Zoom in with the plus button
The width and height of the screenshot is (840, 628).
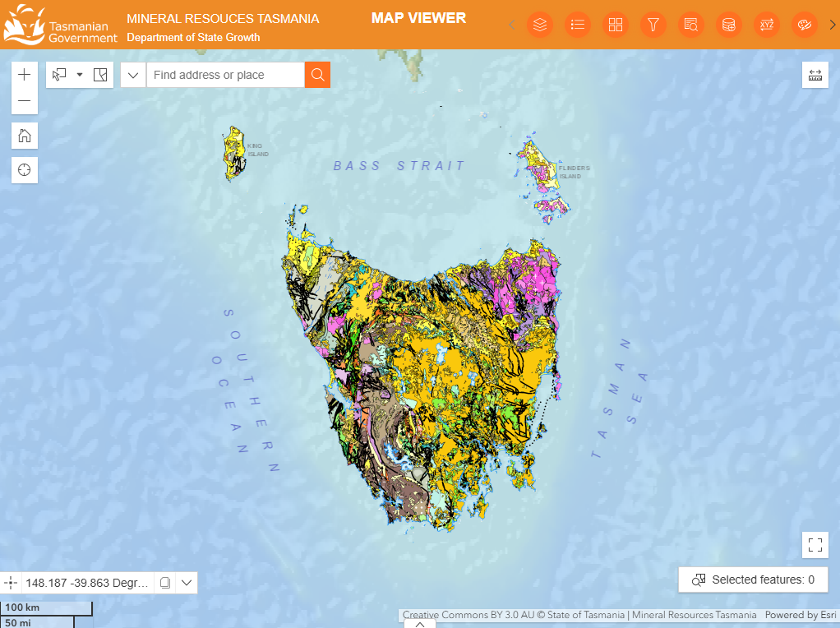point(25,75)
